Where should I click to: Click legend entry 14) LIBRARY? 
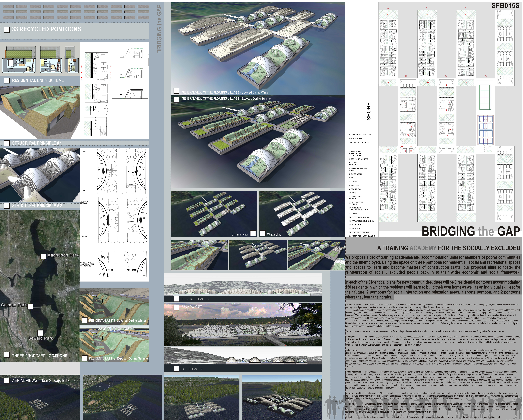pyautogui.click(x=354, y=213)
